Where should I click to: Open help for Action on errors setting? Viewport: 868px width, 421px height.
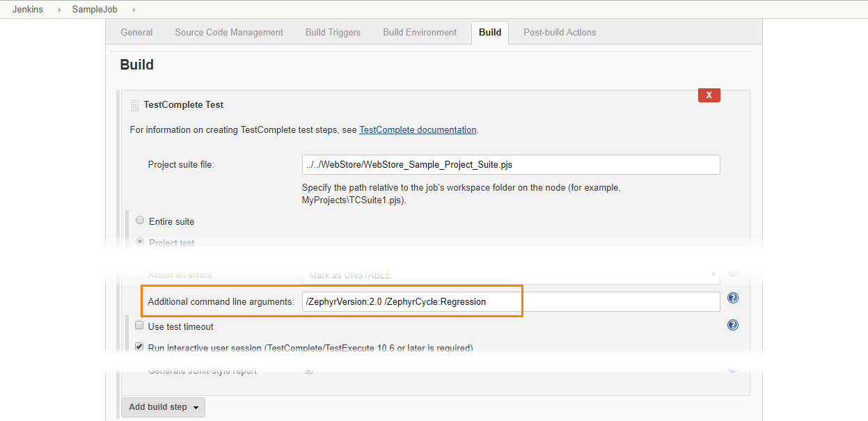coord(732,271)
